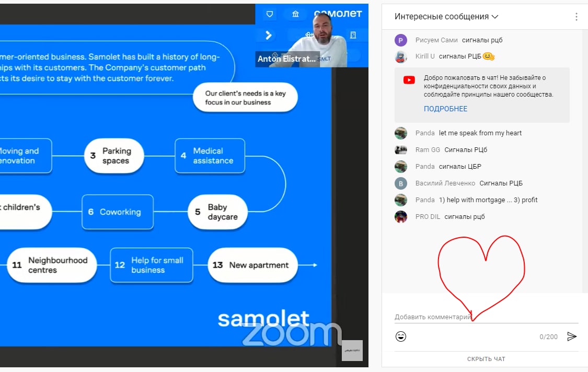Click Ram GG's avatar
588x372 pixels.
coord(401,149)
